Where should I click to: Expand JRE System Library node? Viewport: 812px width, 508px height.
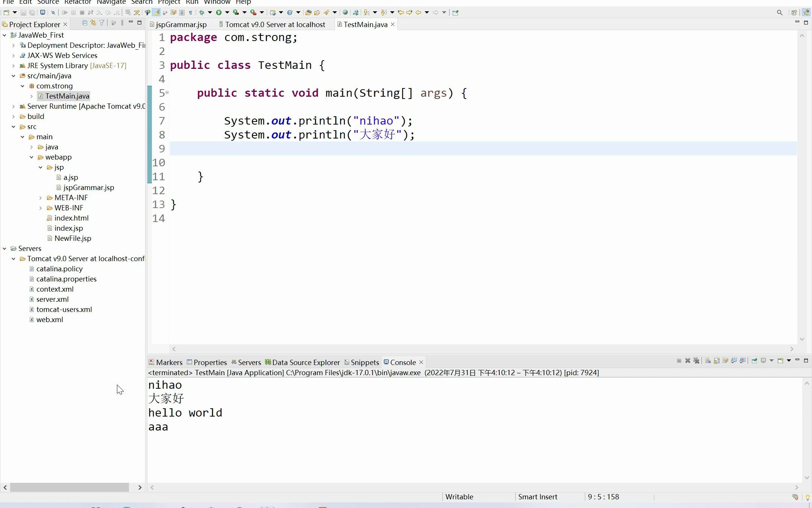14,65
